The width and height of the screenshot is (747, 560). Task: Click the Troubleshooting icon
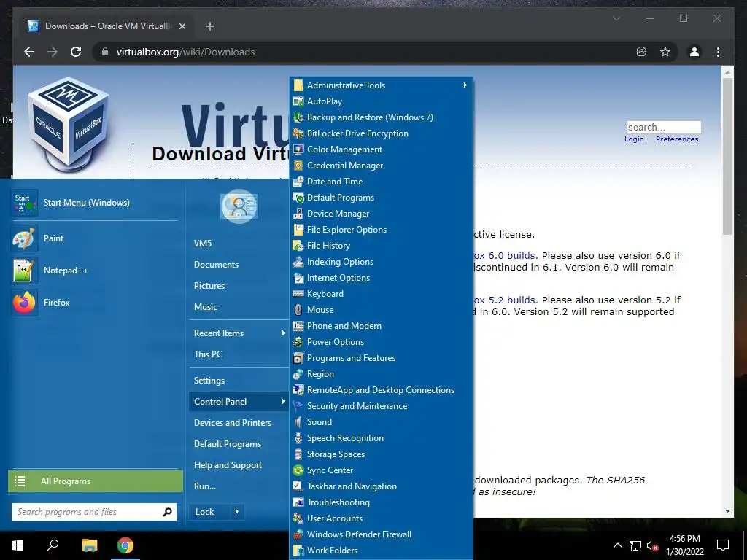298,502
